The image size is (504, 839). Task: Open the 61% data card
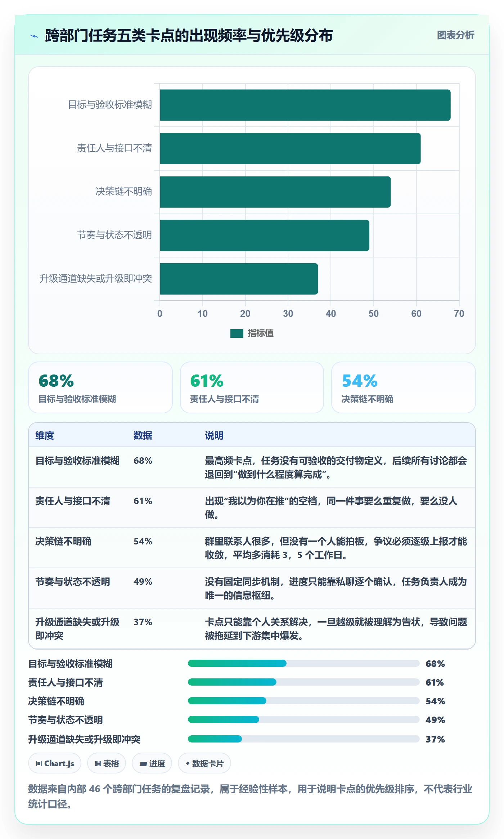click(252, 387)
